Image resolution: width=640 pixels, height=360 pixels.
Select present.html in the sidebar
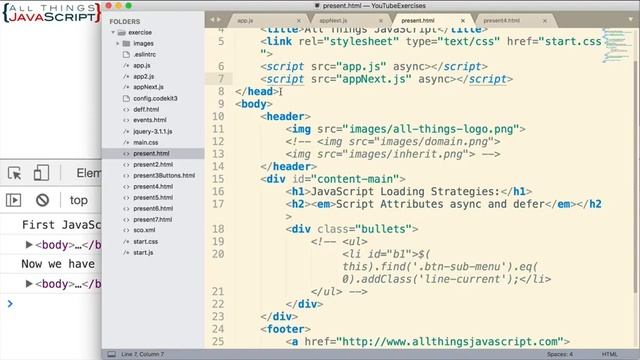point(151,153)
